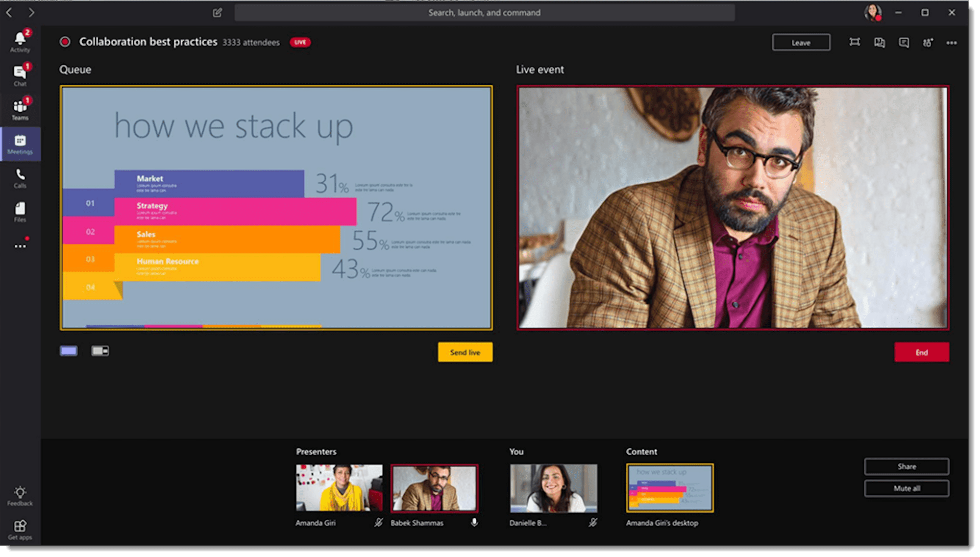
Task: Click the Send live button
Action: [x=466, y=352]
